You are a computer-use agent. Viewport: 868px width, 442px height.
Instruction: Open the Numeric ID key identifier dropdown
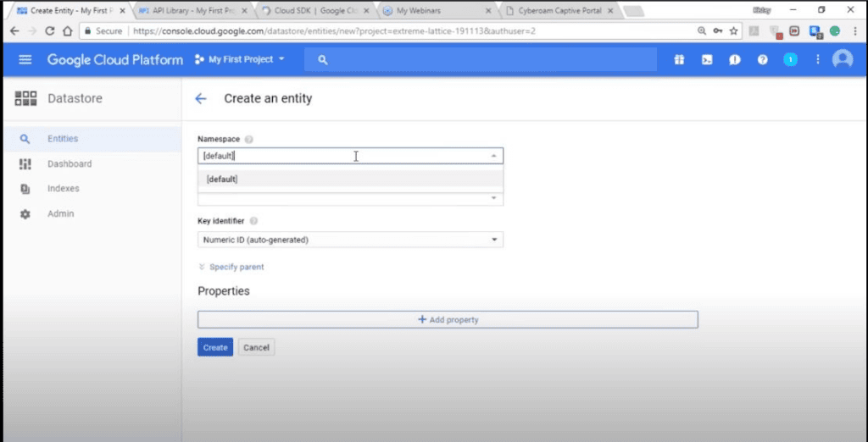[x=350, y=240]
